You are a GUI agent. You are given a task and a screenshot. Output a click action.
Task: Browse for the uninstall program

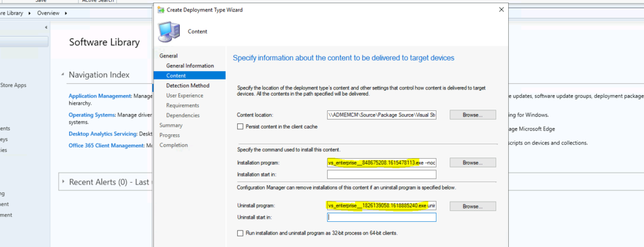tap(473, 206)
